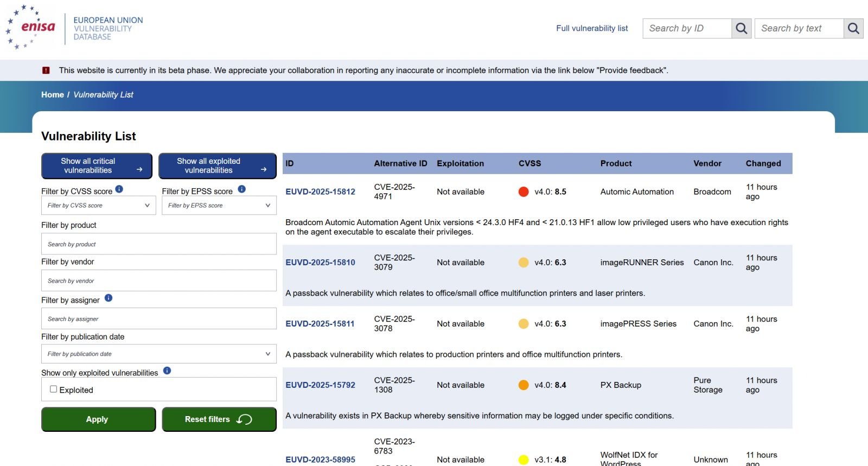Click the yellow severity dot for CVSS 4.8
Screen dimensions: 868x466
pos(524,460)
